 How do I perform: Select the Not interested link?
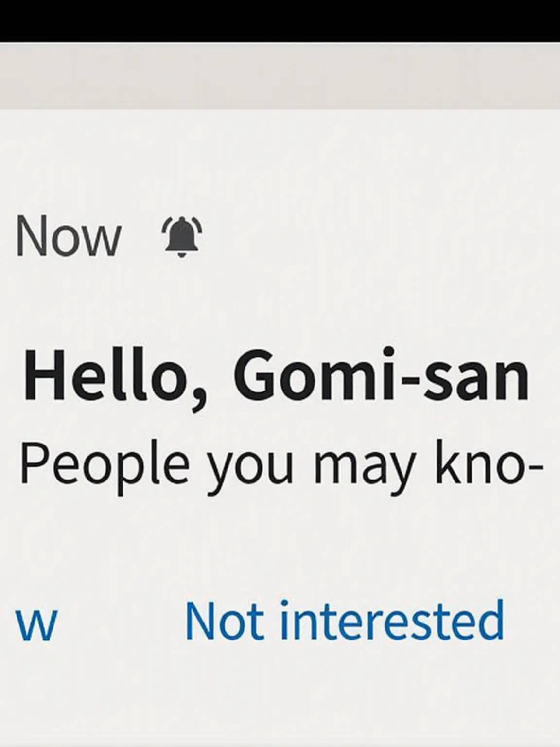point(344,621)
